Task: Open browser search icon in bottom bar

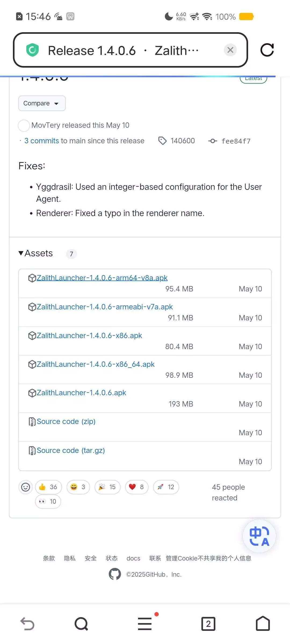Action: pyautogui.click(x=81, y=624)
